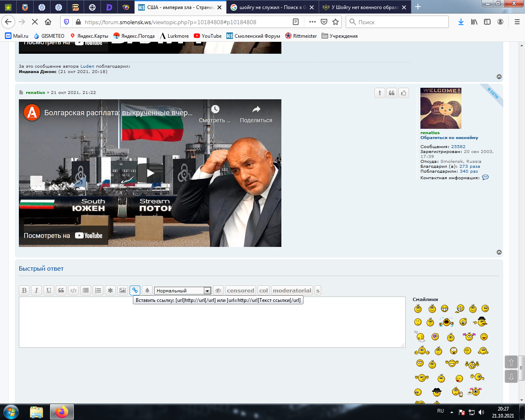Switch to tab 'У Шойгу нет военного образо'

365,7
